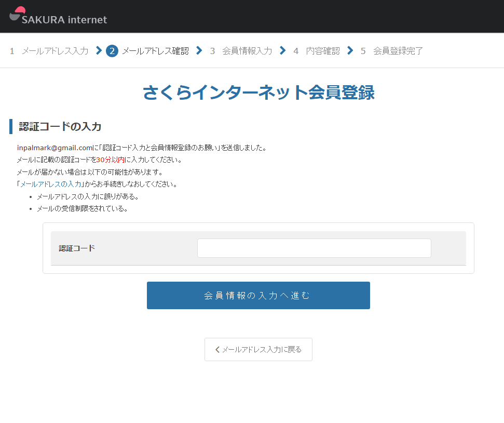Click the SAKURA internet header text
Image resolution: width=504 pixels, height=423 pixels.
click(64, 20)
